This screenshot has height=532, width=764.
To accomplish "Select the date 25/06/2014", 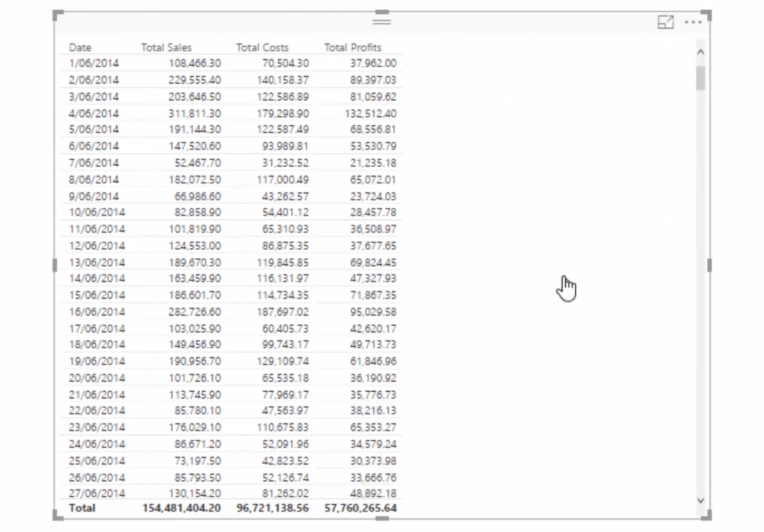I will point(97,461).
